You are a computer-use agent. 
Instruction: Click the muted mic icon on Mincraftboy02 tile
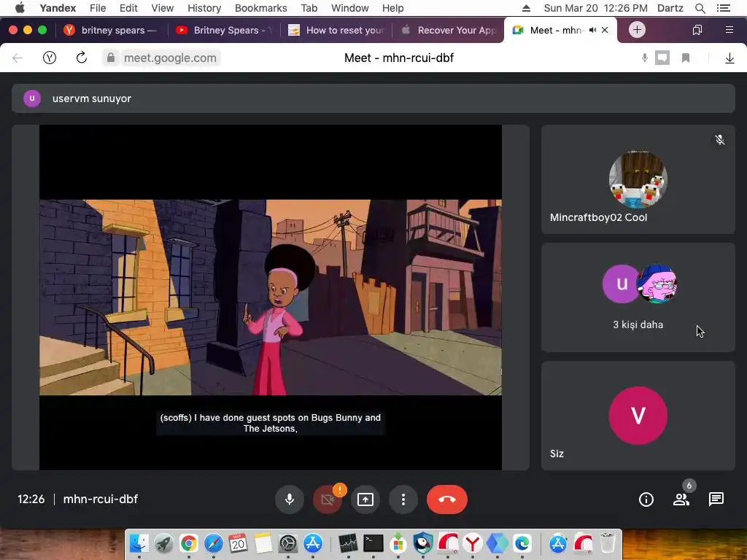pos(720,139)
